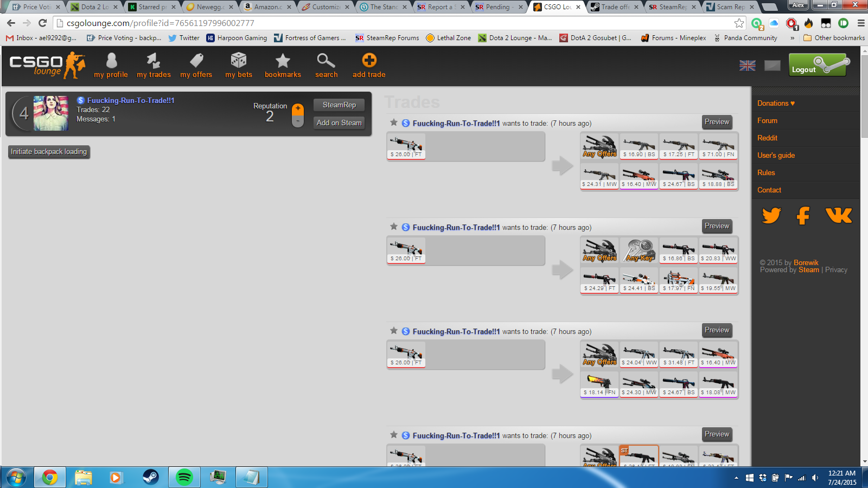Open the Twitter bird icon in sidebar
This screenshot has width=868, height=488.
click(x=771, y=215)
